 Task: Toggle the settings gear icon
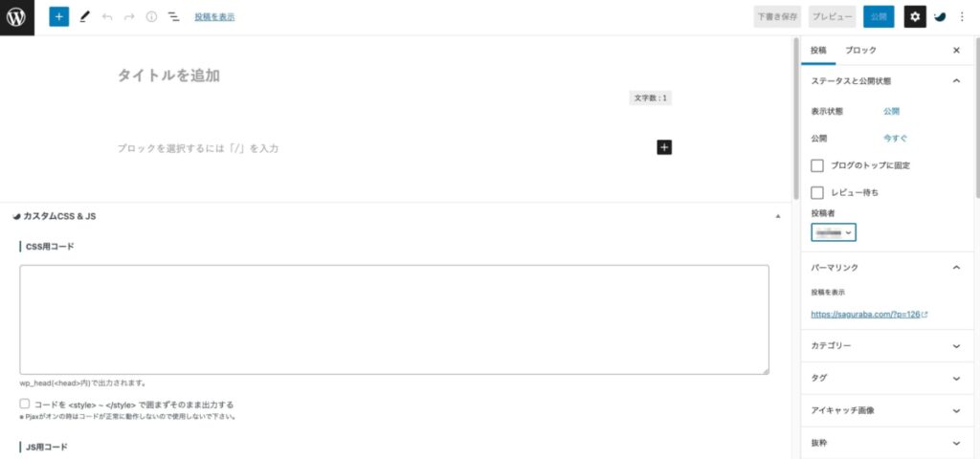tap(915, 17)
